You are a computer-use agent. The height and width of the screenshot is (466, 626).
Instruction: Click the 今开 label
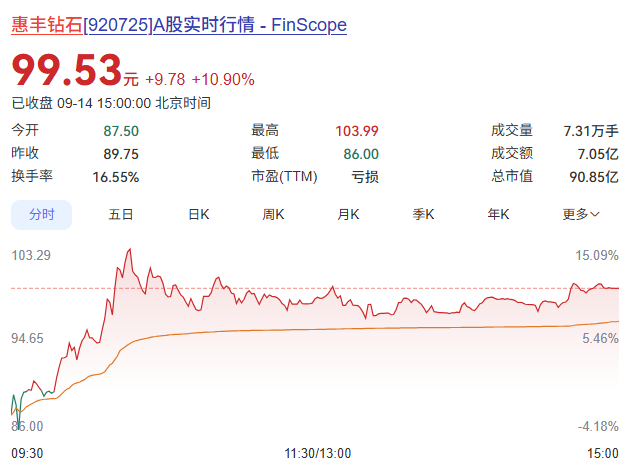(25, 130)
